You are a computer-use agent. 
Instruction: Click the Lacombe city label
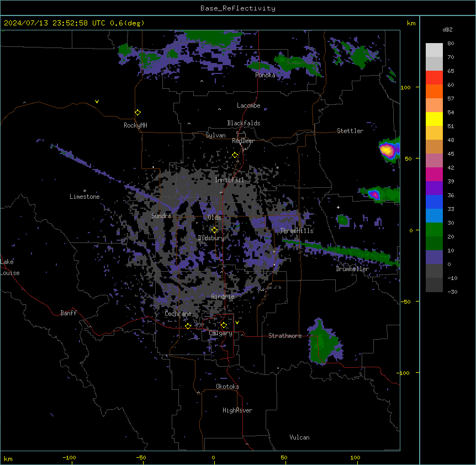pyautogui.click(x=248, y=105)
